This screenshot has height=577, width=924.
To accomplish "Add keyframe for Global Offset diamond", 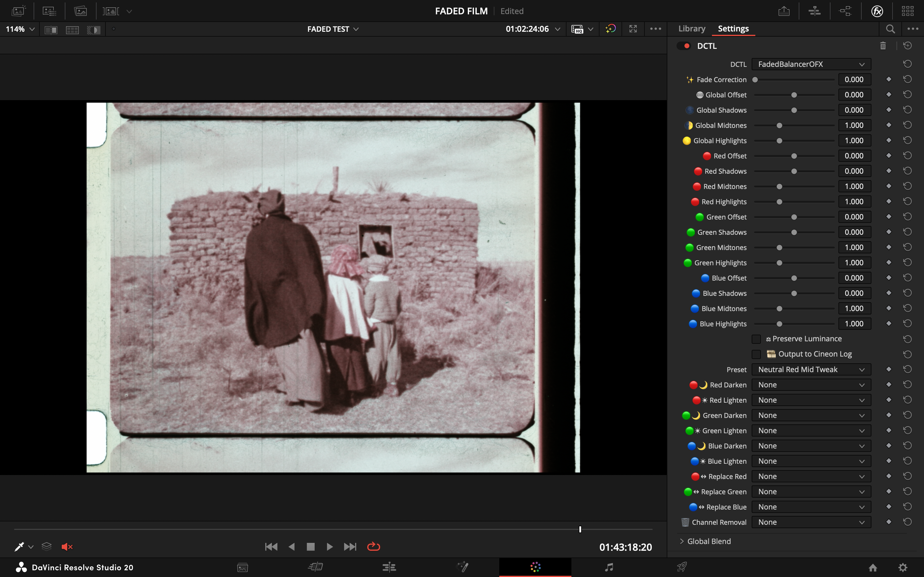I will [889, 95].
